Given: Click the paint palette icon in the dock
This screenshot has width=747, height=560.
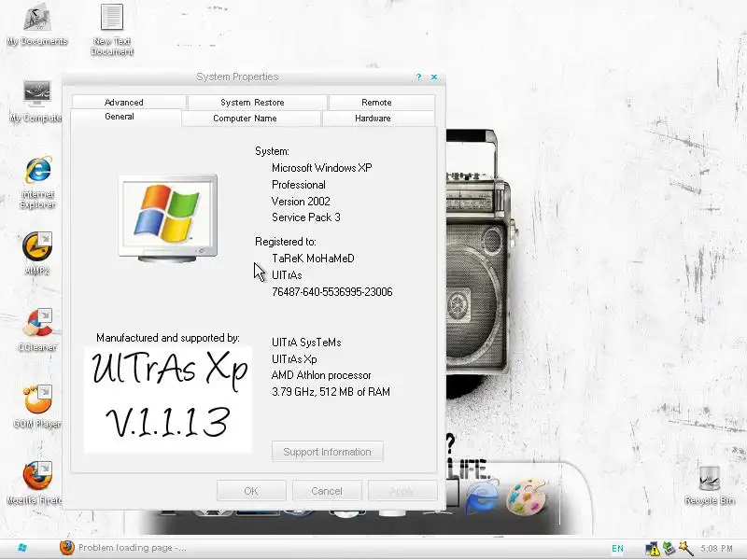Looking at the screenshot, I should tap(526, 497).
